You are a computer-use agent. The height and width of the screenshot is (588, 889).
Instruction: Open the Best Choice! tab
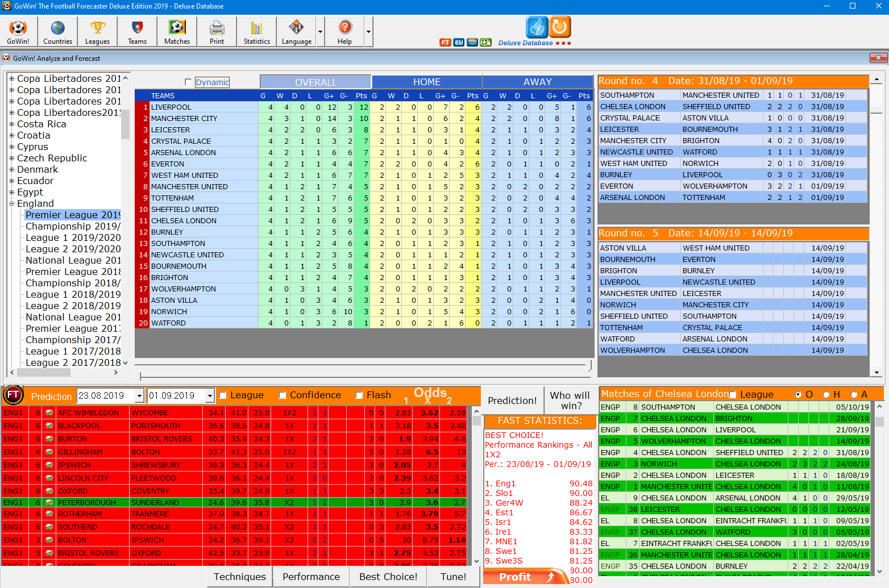388,577
